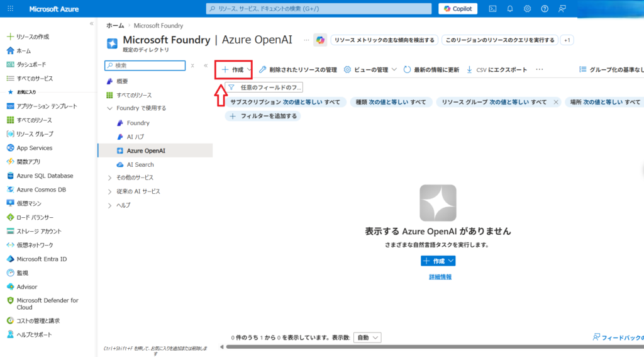
Task: Open the toolbar overflow ellipsis menu
Action: (539, 69)
